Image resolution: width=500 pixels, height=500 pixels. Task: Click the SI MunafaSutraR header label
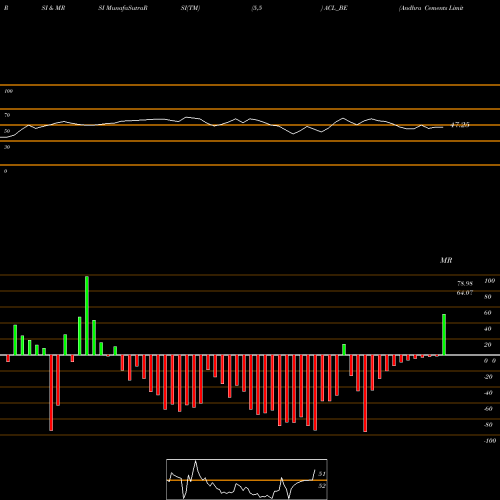[x=123, y=8]
